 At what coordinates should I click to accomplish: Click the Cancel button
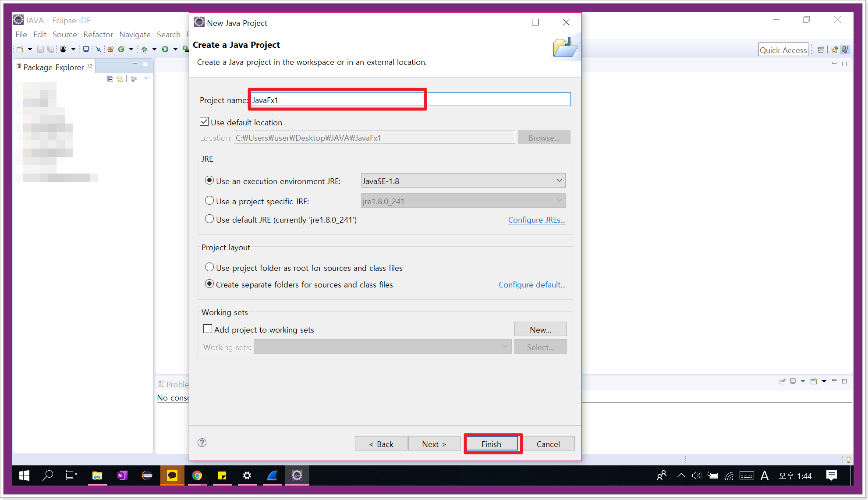pyautogui.click(x=548, y=444)
